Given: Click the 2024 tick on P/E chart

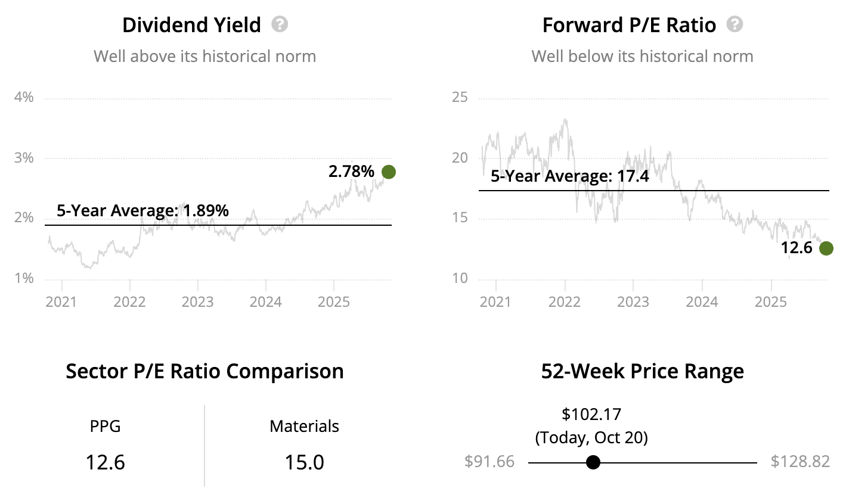Looking at the screenshot, I should point(702,301).
